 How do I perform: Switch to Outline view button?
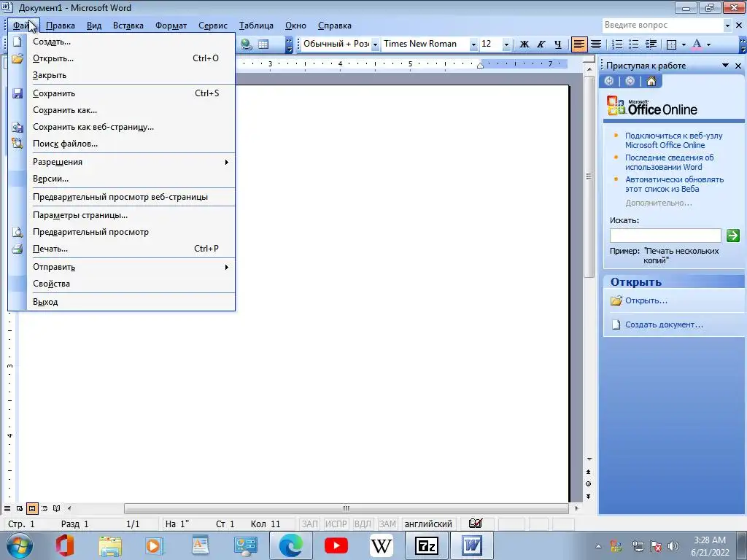point(44,508)
